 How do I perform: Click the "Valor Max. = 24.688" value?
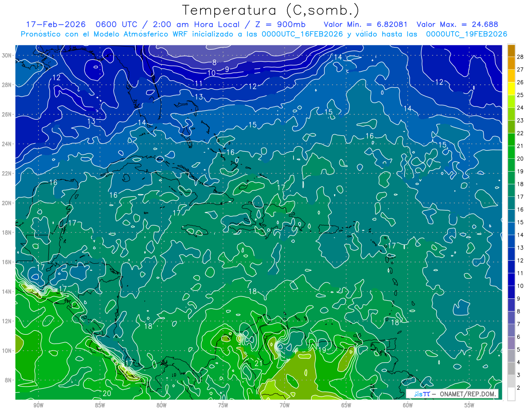click(x=458, y=24)
